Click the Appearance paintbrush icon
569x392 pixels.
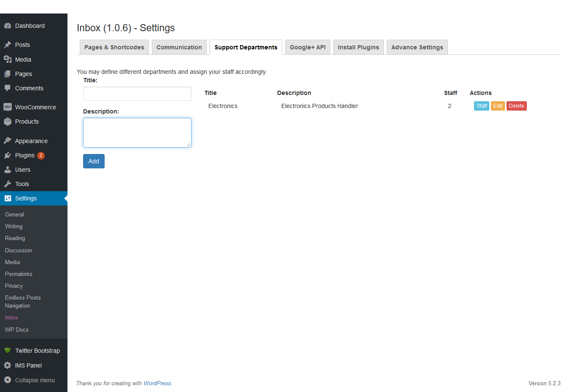8,141
